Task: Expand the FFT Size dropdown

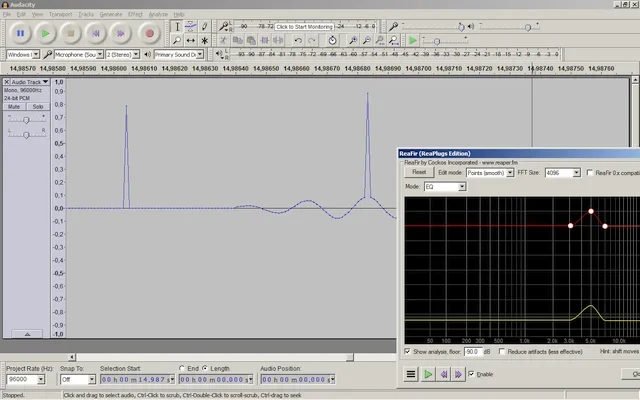Action: click(576, 173)
